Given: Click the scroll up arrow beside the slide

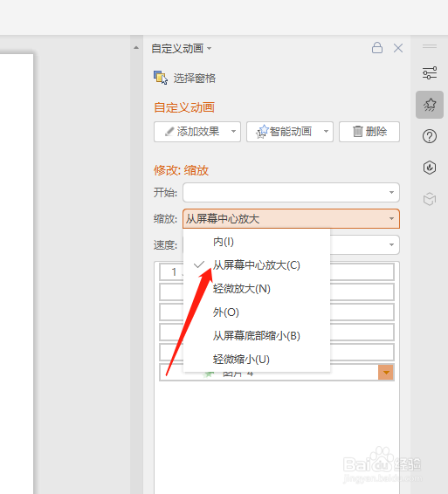Looking at the screenshot, I should [136, 48].
